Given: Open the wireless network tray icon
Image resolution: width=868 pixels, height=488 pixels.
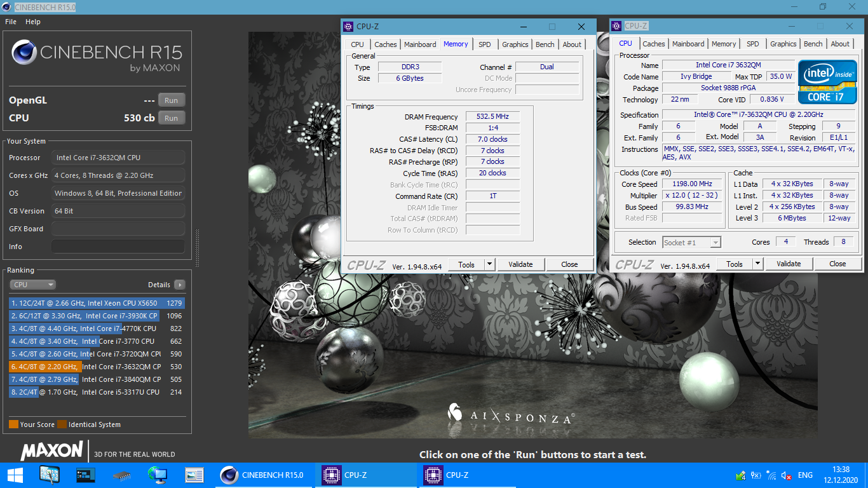Looking at the screenshot, I should 771,475.
